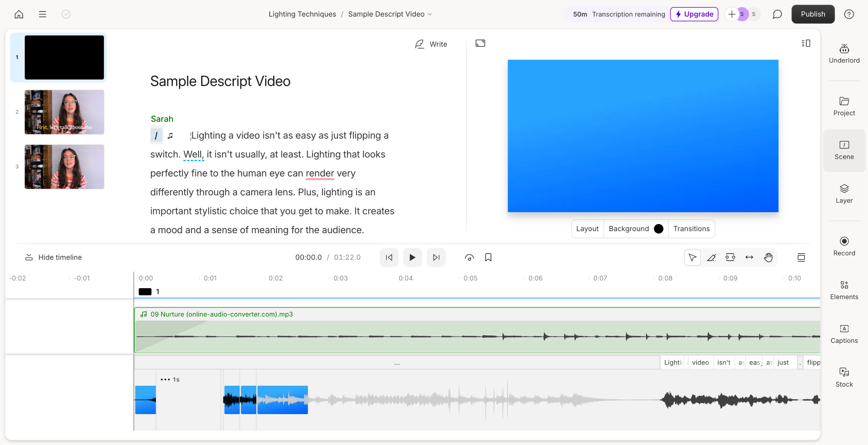Select the Blade edit tool
This screenshot has width=868, height=445.
click(711, 257)
